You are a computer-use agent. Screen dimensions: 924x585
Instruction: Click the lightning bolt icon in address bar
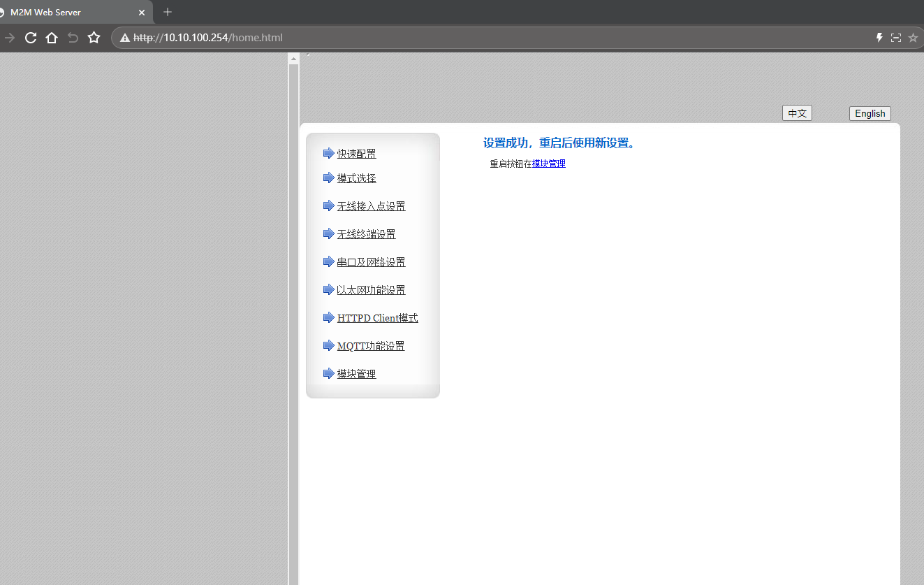coord(879,38)
